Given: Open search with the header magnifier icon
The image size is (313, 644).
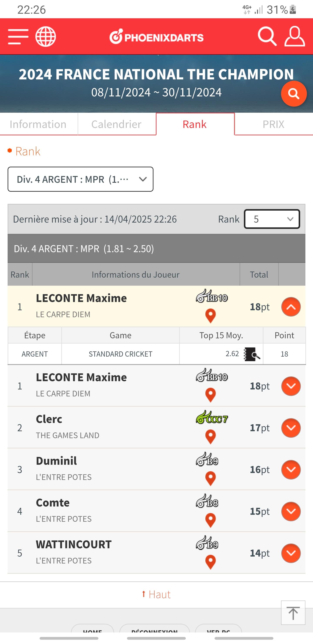Looking at the screenshot, I should click(267, 37).
